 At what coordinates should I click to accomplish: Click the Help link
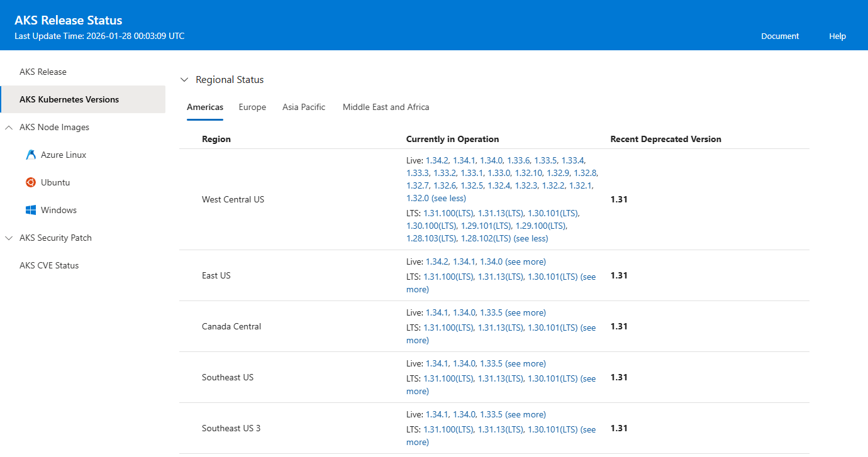[x=837, y=36]
